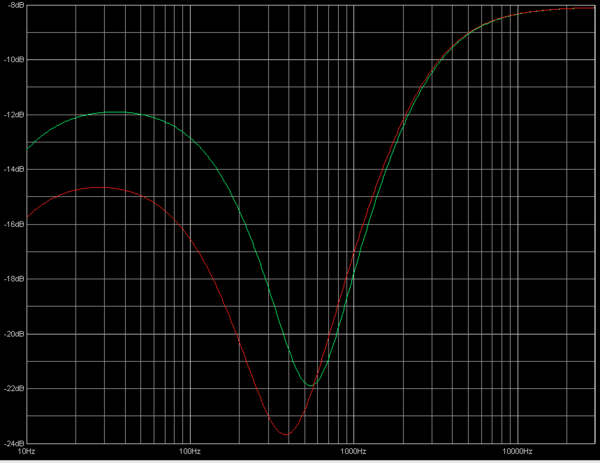Click the green curve's minimum dip point

tap(311, 385)
